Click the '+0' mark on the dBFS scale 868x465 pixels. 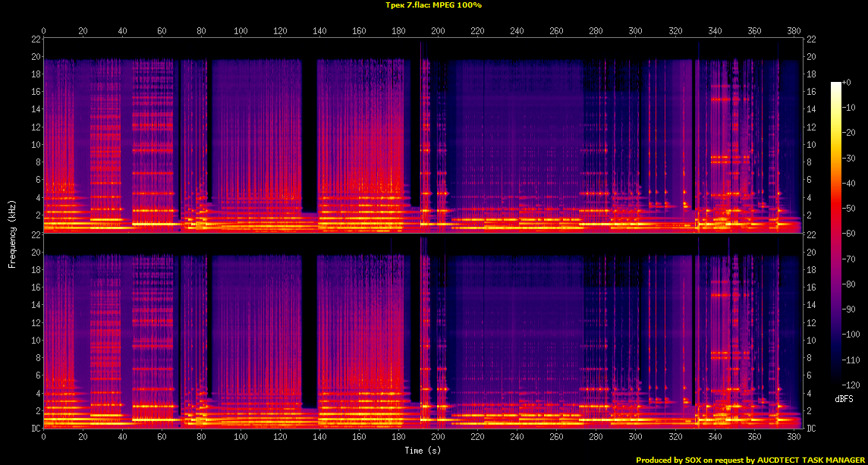pos(848,82)
